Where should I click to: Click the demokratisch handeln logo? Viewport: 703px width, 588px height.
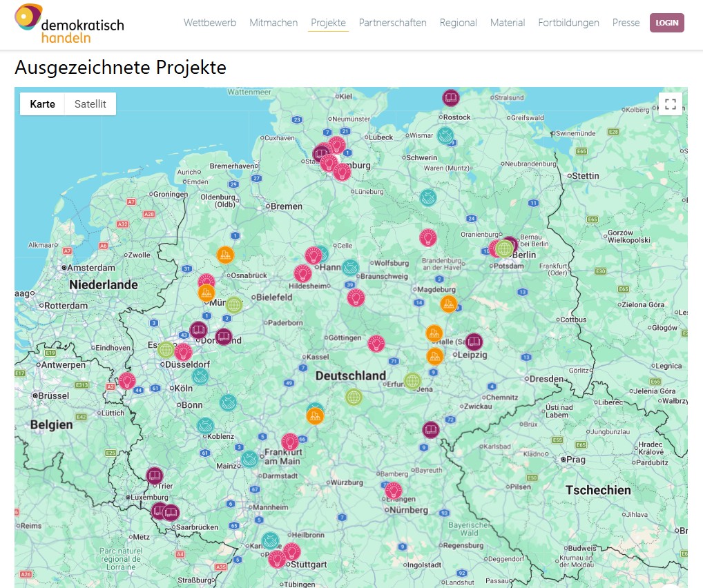(69, 23)
